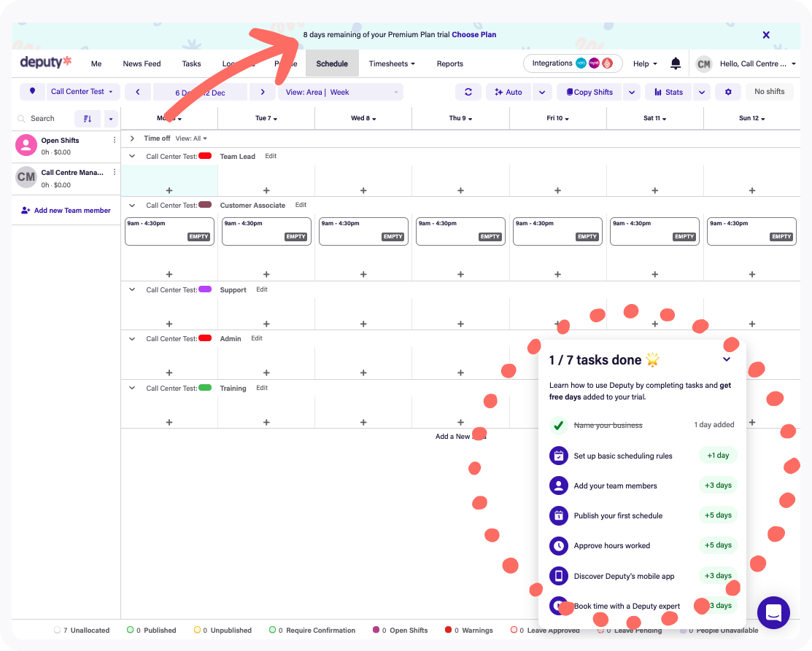Select the Schedule tab
Screen dimensions: 812x651
click(x=332, y=63)
